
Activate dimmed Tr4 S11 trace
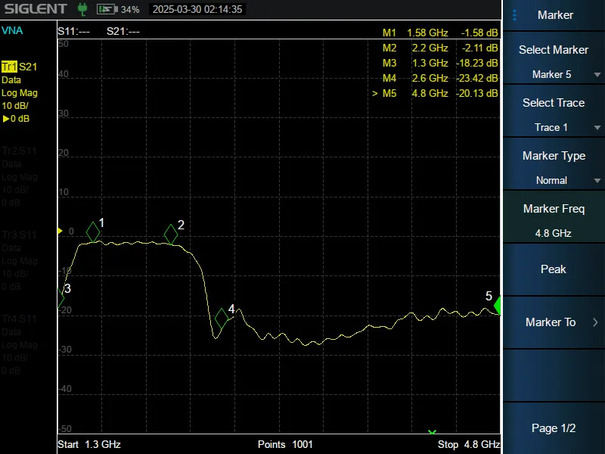click(x=19, y=319)
